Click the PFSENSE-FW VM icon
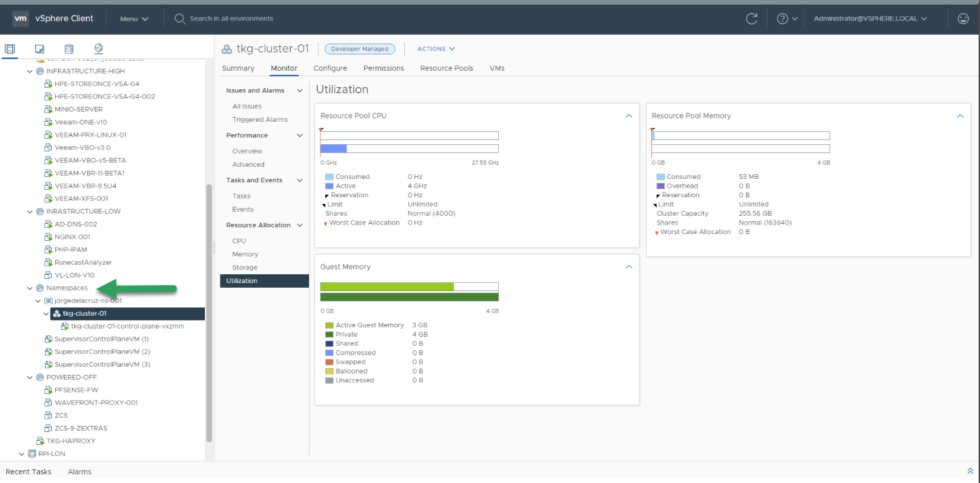This screenshot has width=980, height=483. pos(48,390)
